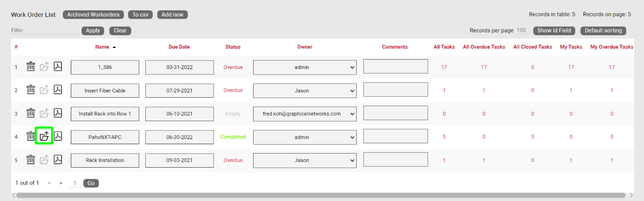Archive the PahoNXT-APC work order folder icon

44,137
